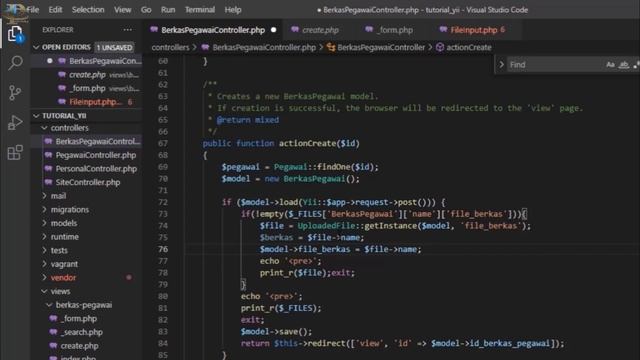Image resolution: width=640 pixels, height=360 pixels.
Task: Collapse the TUTORIAL_YII folder section
Action: pyautogui.click(x=36, y=116)
